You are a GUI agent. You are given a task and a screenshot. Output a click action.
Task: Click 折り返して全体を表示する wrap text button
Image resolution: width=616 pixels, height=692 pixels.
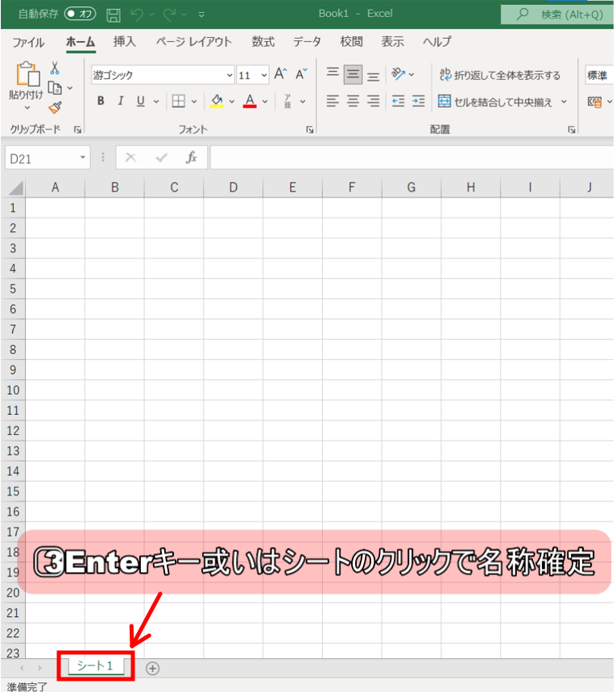click(x=499, y=75)
